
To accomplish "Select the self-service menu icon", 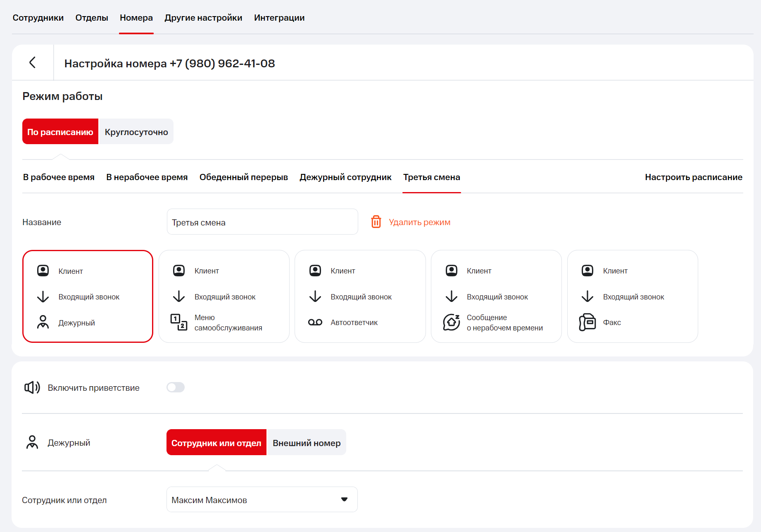I will [179, 322].
